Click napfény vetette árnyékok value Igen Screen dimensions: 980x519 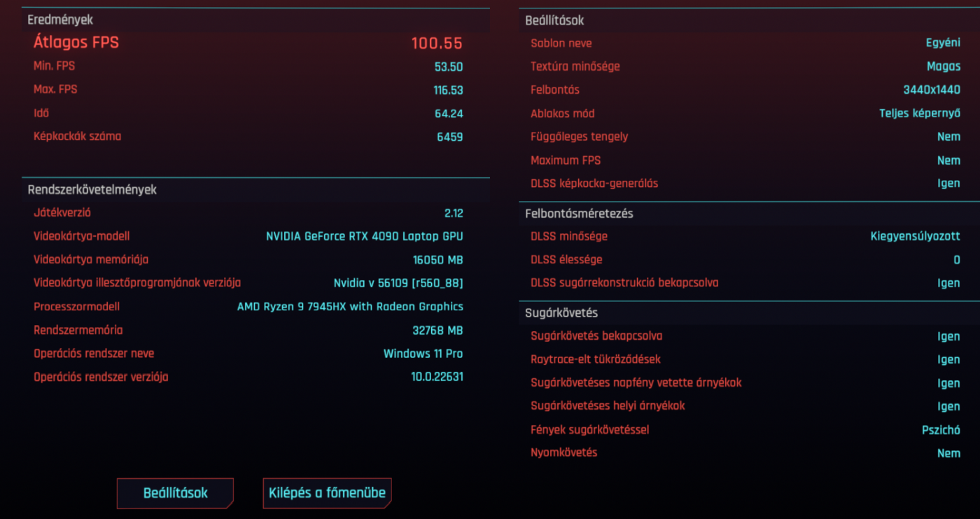pyautogui.click(x=948, y=383)
